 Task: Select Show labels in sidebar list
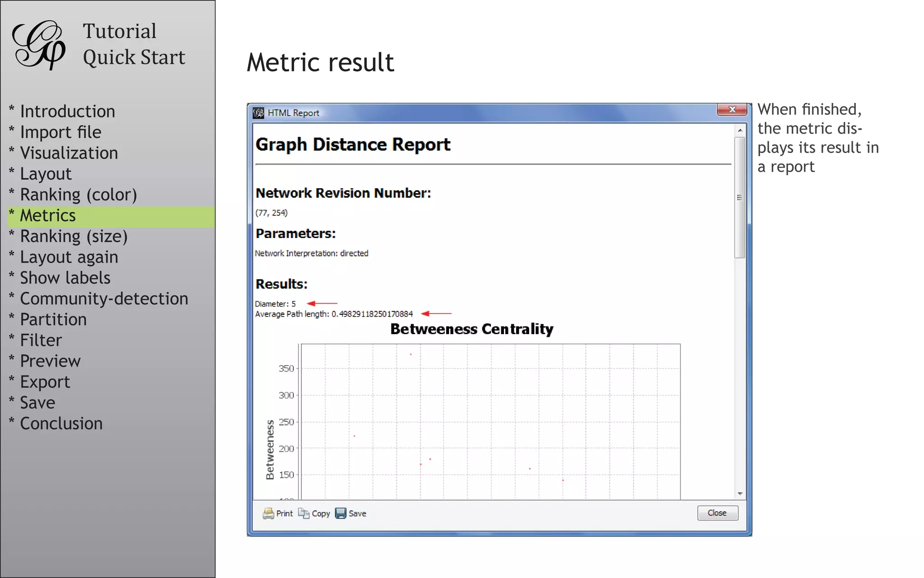click(65, 278)
